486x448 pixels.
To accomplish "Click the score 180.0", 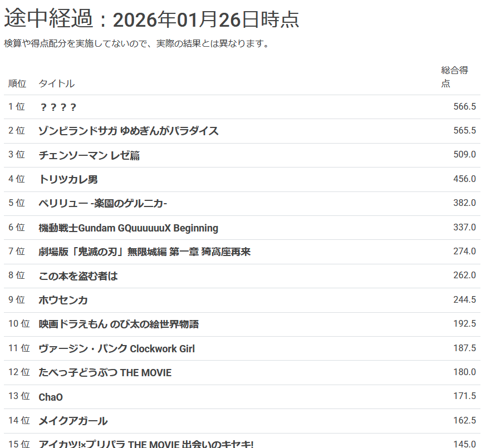I will (x=464, y=372).
